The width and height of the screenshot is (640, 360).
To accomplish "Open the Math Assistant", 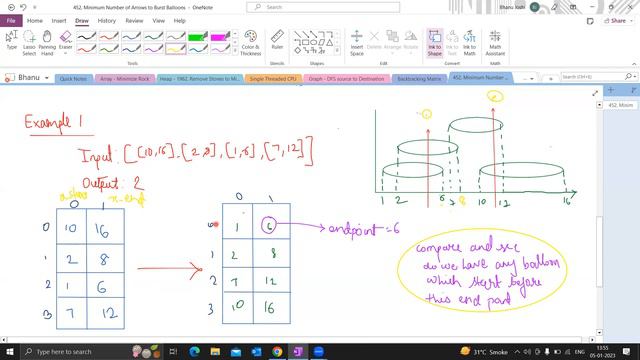I will (495, 42).
